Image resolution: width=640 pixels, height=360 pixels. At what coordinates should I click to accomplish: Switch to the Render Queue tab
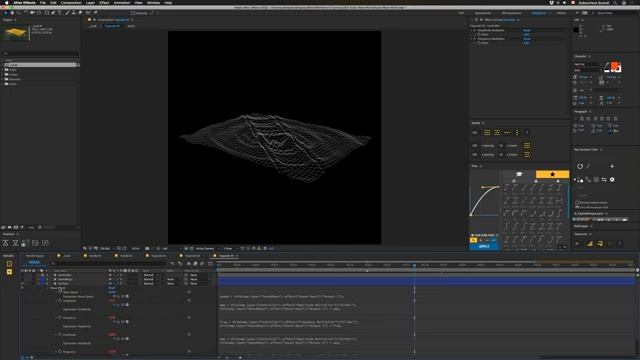pyautogui.click(x=35, y=256)
